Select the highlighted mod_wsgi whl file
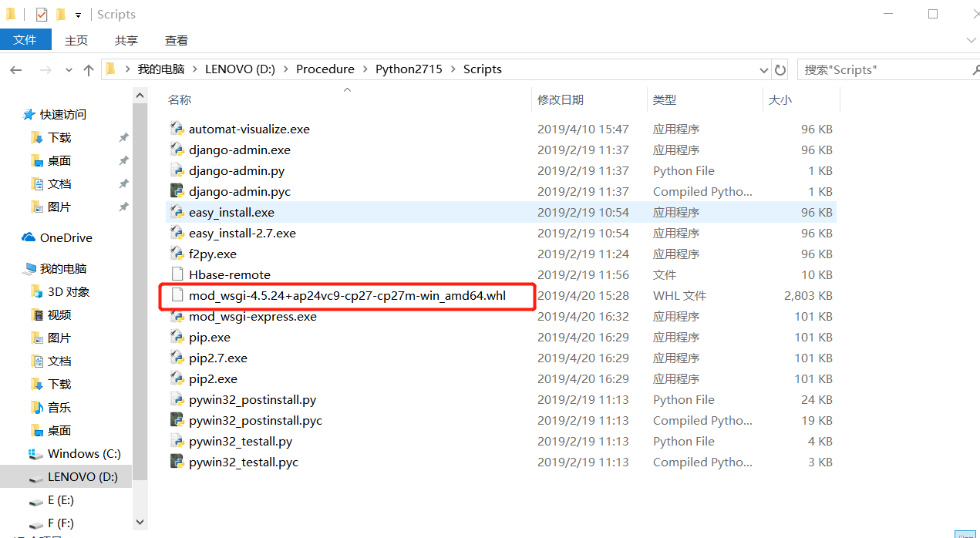This screenshot has width=980, height=538. tap(347, 295)
